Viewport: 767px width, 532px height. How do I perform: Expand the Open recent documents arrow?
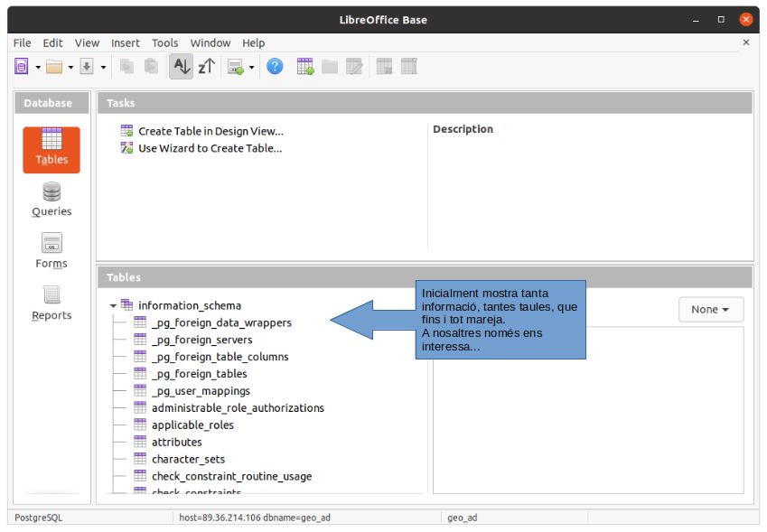point(70,67)
